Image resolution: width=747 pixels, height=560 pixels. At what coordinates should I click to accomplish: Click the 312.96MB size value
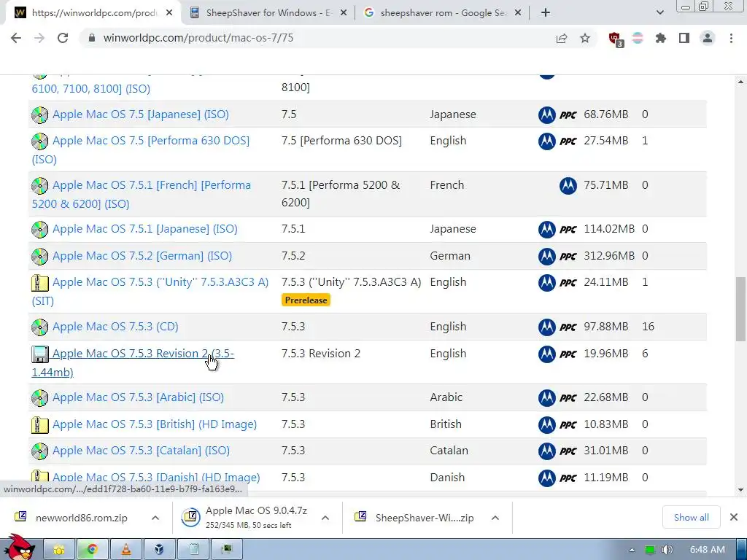(609, 256)
